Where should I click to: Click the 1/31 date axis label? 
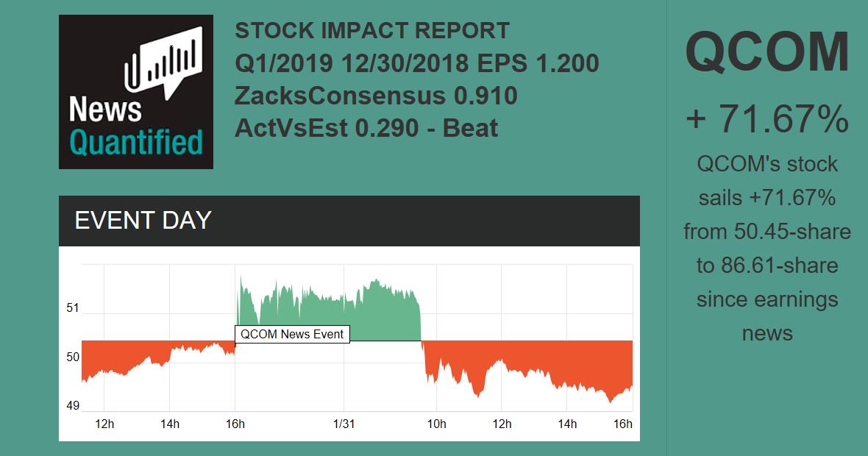pos(344,424)
